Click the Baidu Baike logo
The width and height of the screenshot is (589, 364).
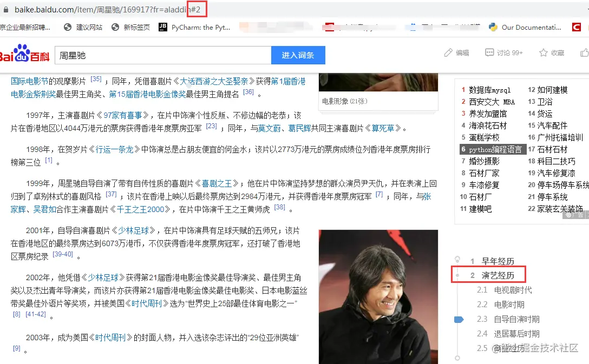pyautogui.click(x=24, y=54)
